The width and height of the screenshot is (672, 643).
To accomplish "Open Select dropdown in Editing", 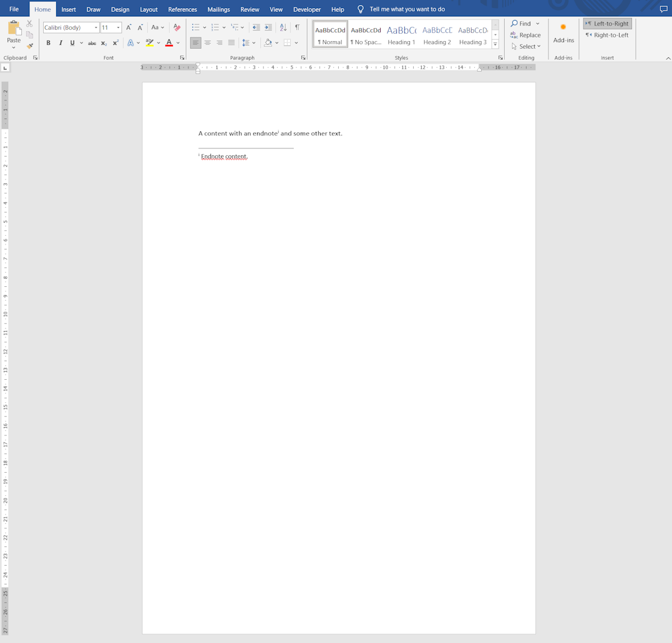I will [x=526, y=46].
